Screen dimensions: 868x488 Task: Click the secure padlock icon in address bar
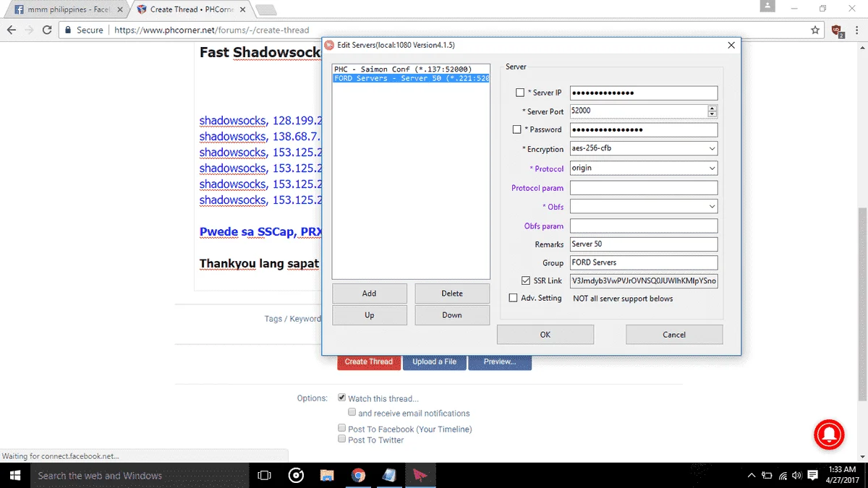[x=68, y=30]
